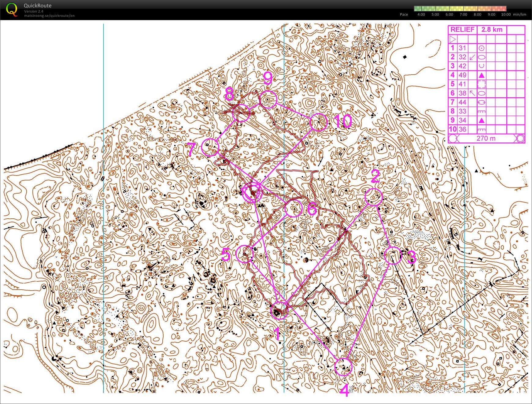Open the matstroeng.se/quickroute/en link
532x404 pixels.
pyautogui.click(x=49, y=16)
